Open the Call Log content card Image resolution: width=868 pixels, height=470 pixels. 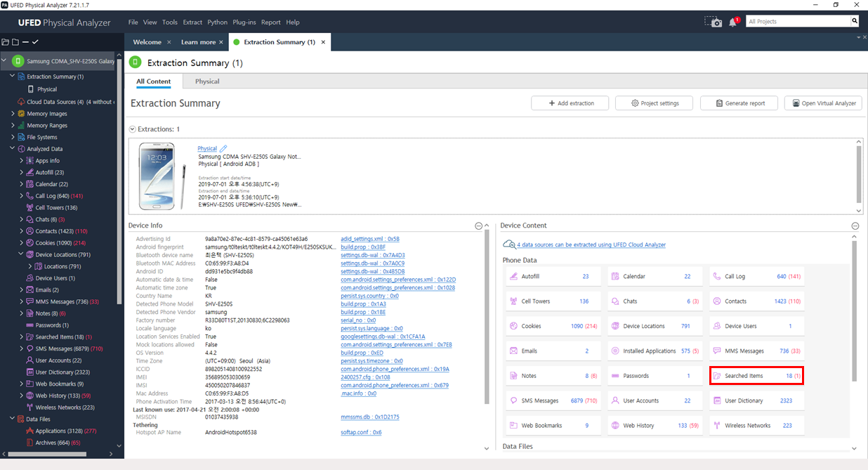pyautogui.click(x=756, y=277)
